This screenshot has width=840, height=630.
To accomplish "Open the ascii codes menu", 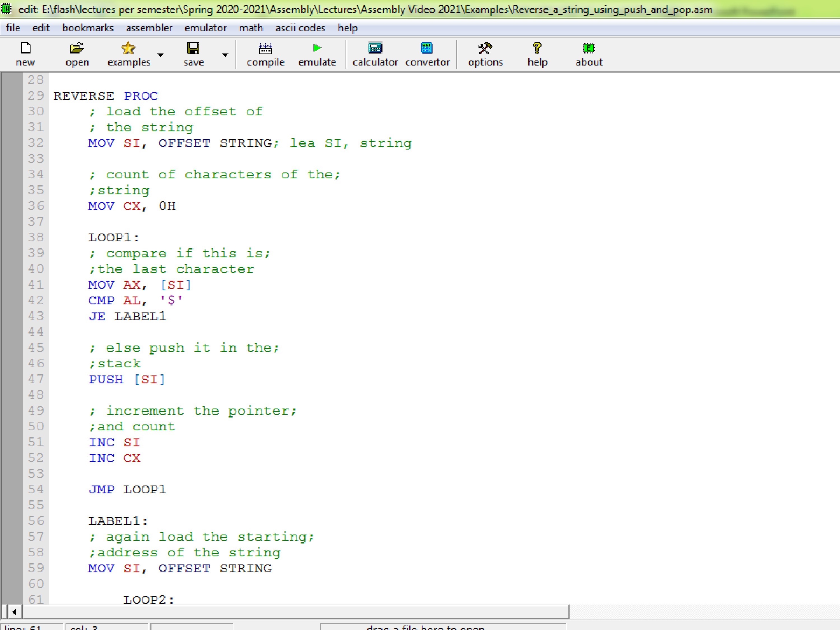I will tap(300, 28).
